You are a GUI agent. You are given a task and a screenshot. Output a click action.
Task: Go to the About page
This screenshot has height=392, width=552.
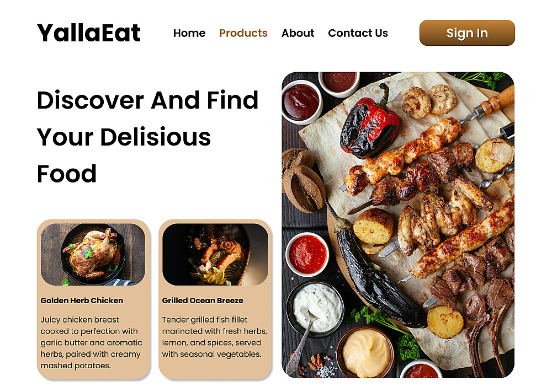pos(298,33)
